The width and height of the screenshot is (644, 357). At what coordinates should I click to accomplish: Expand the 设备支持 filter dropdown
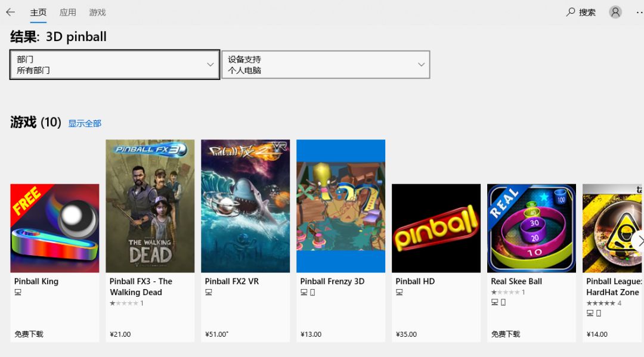point(326,64)
